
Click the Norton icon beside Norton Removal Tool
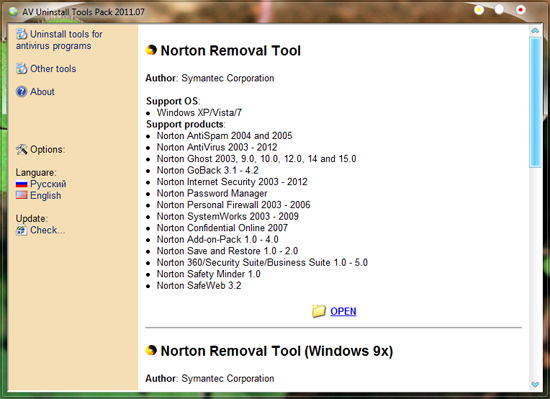point(151,50)
